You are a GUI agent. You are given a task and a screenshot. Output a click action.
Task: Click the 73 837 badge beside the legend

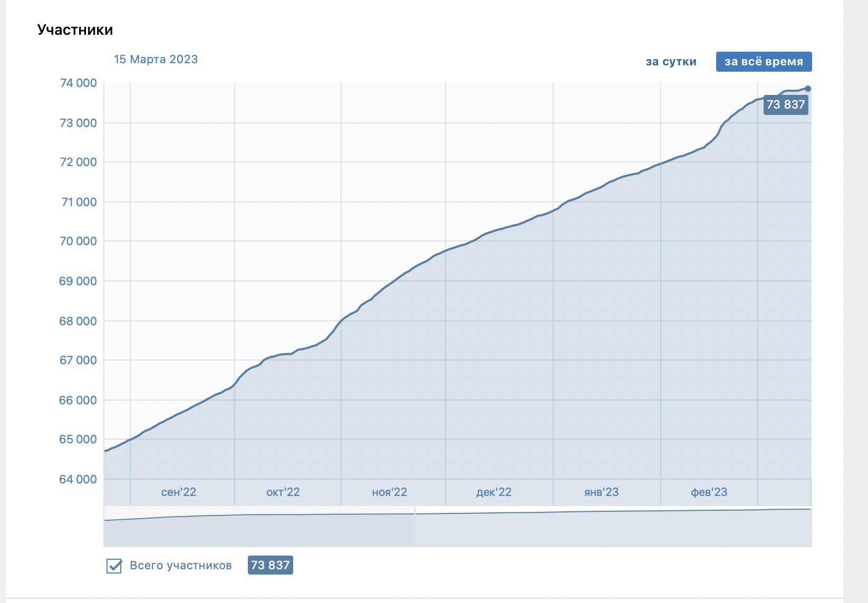click(270, 565)
